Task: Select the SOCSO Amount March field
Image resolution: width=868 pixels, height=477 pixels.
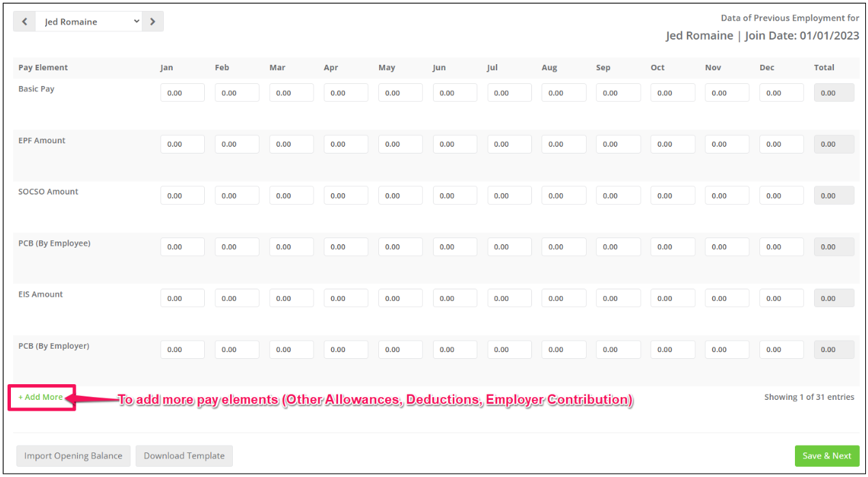Action: [x=292, y=195]
